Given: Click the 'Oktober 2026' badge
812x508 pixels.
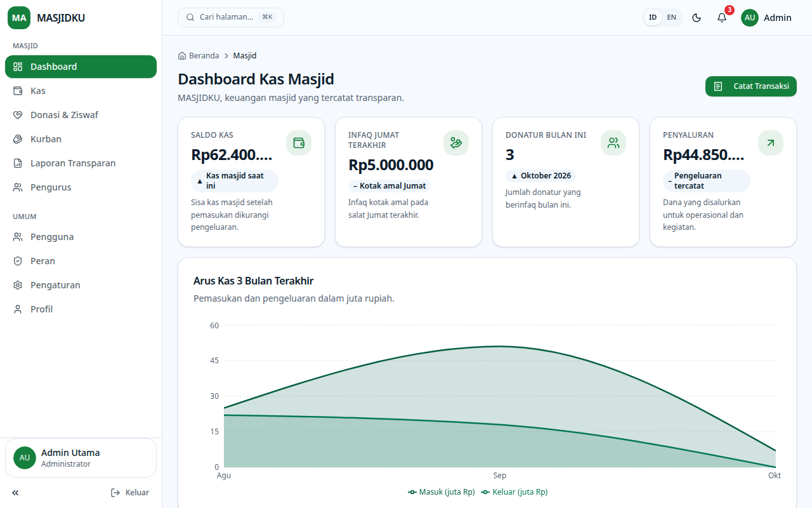Looking at the screenshot, I should [541, 176].
